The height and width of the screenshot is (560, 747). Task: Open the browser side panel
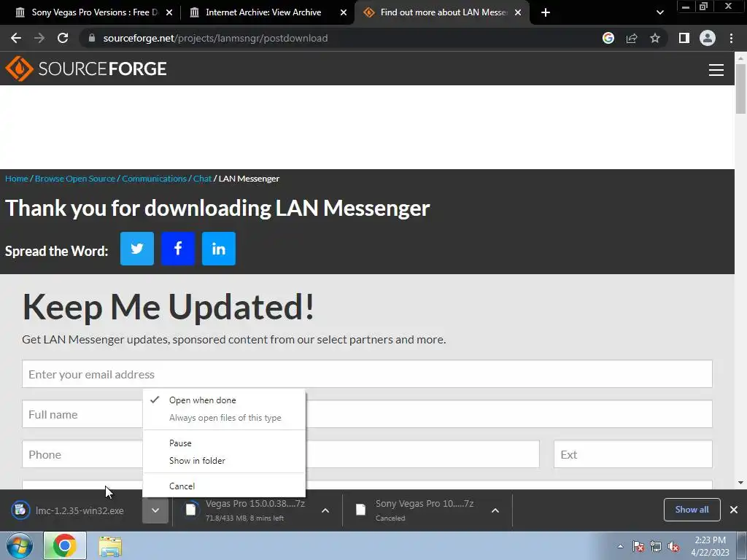(684, 38)
